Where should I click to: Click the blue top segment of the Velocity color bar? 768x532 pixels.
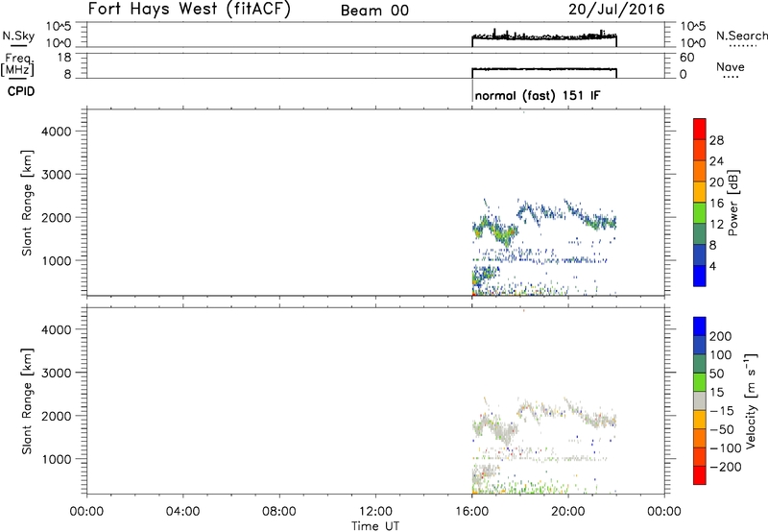click(700, 326)
